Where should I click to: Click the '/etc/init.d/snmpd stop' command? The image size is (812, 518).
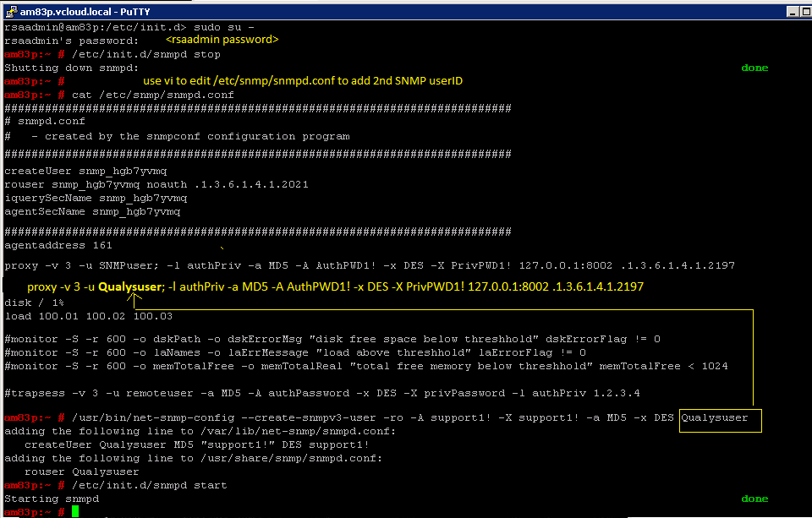pos(146,54)
